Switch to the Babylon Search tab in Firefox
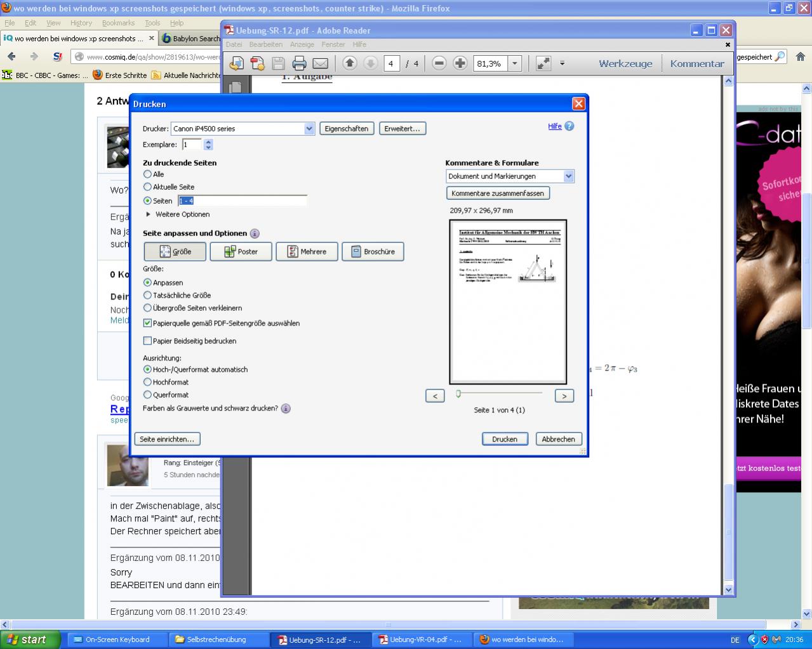This screenshot has width=812, height=649. [190, 38]
